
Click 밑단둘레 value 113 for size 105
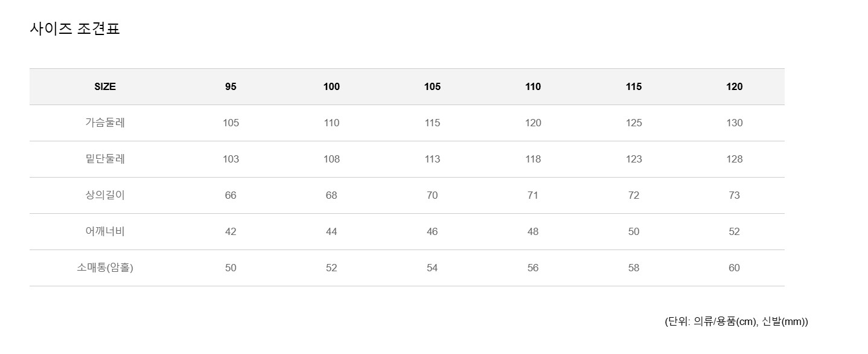click(x=432, y=159)
